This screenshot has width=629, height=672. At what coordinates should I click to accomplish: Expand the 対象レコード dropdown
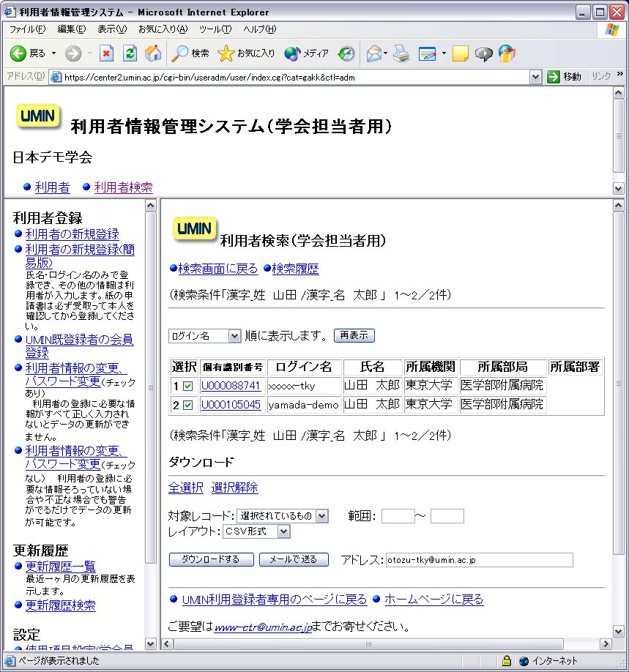coord(283,516)
